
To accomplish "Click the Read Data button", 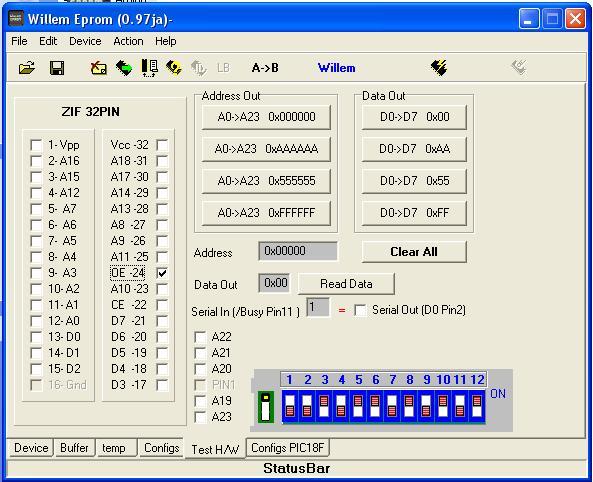I will (x=346, y=284).
